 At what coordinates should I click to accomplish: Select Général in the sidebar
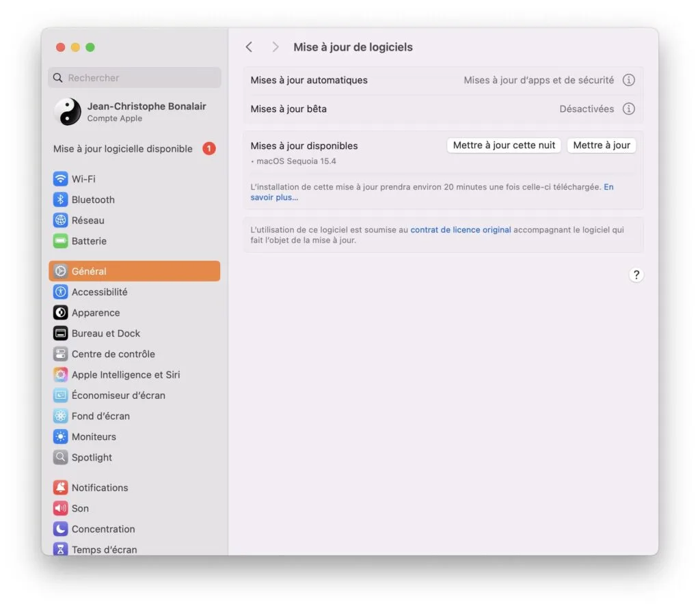tap(90, 271)
